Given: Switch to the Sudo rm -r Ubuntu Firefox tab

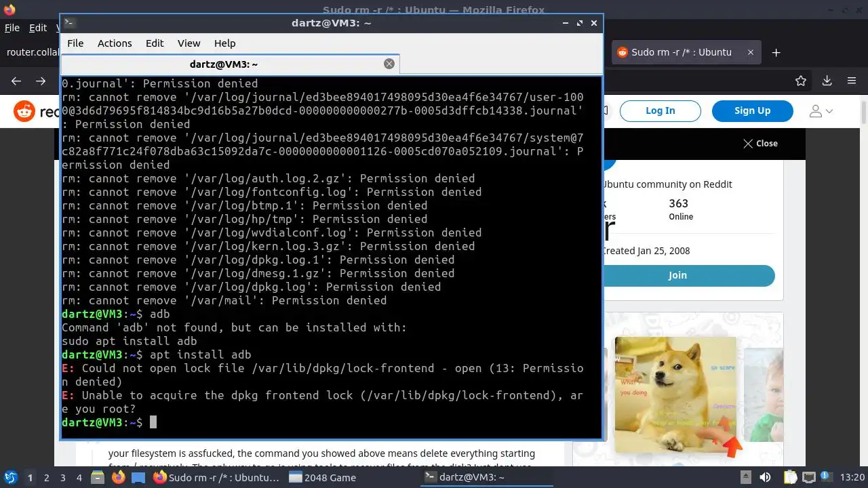Looking at the screenshot, I should pyautogui.click(x=685, y=52).
